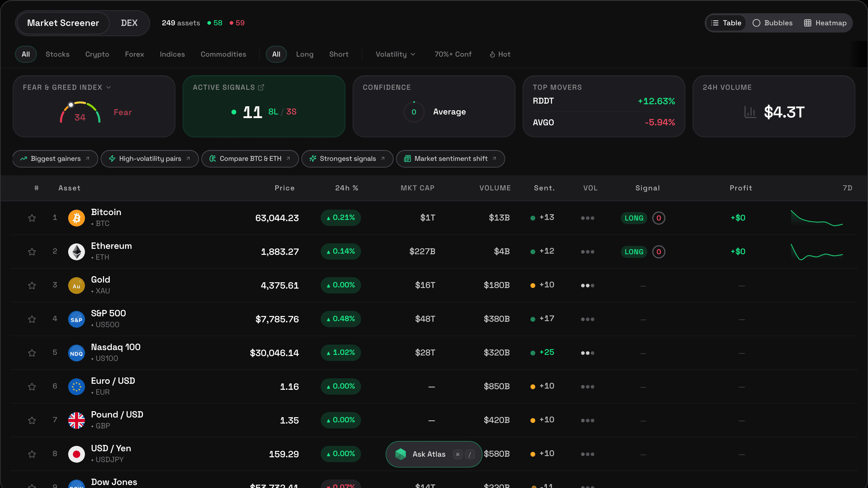Add S&P 500 to favorites star

click(32, 319)
